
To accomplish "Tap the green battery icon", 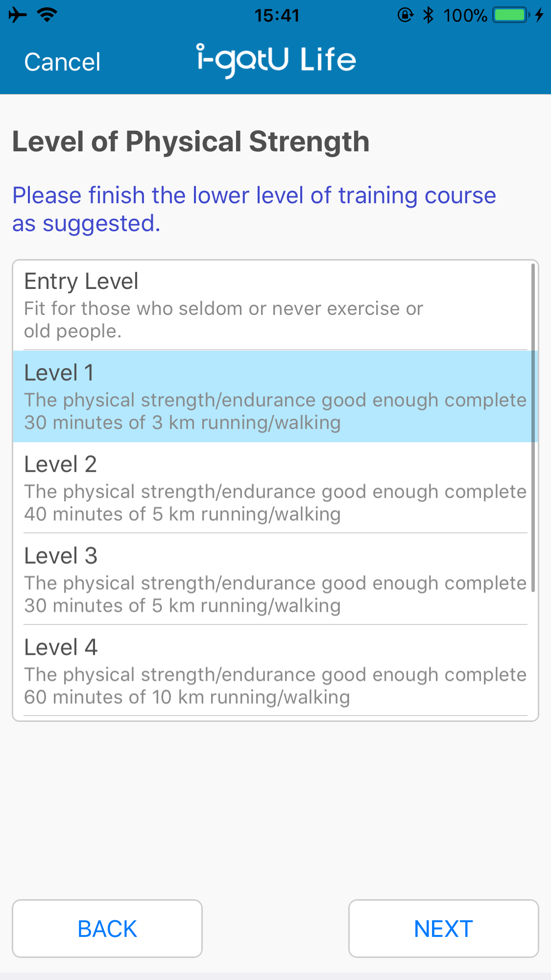I will pyautogui.click(x=511, y=15).
